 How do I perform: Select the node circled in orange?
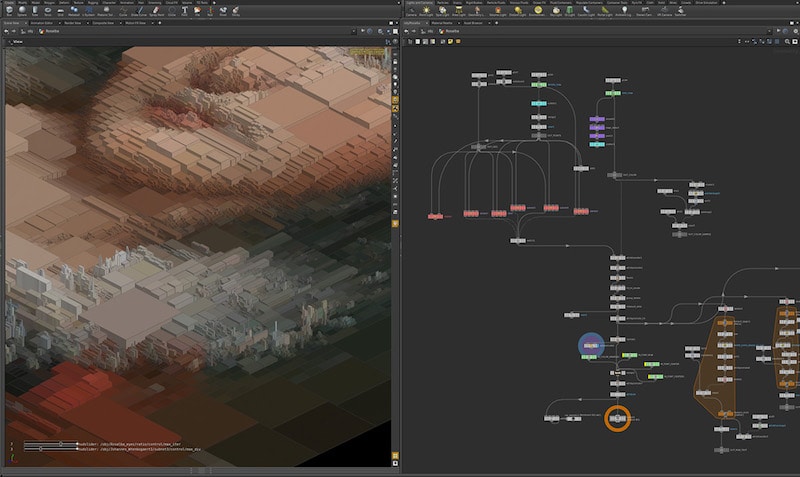pos(617,418)
